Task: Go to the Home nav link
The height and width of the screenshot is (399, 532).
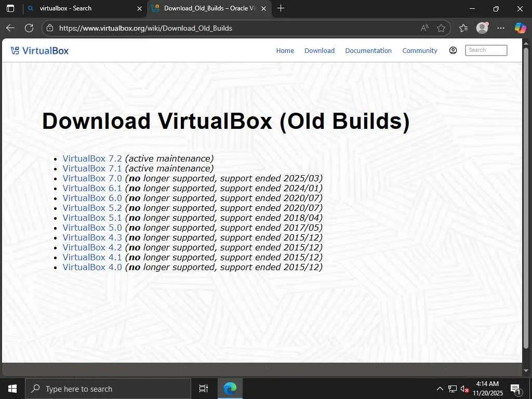Action: pos(285,50)
